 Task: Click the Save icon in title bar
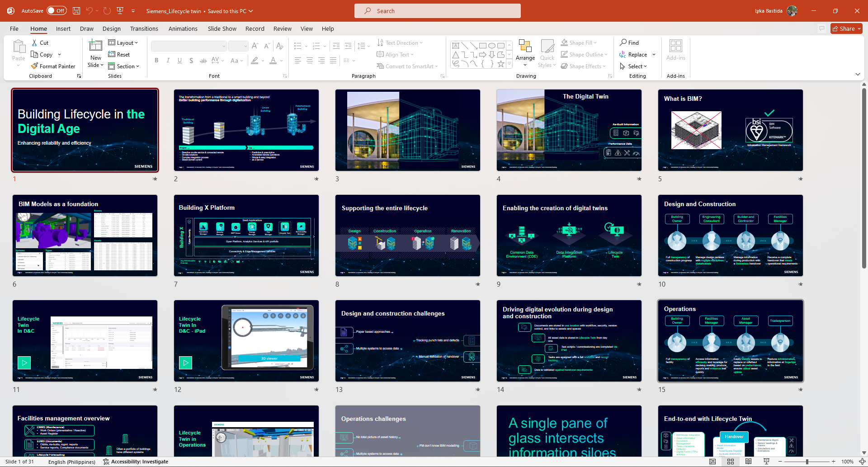[76, 11]
